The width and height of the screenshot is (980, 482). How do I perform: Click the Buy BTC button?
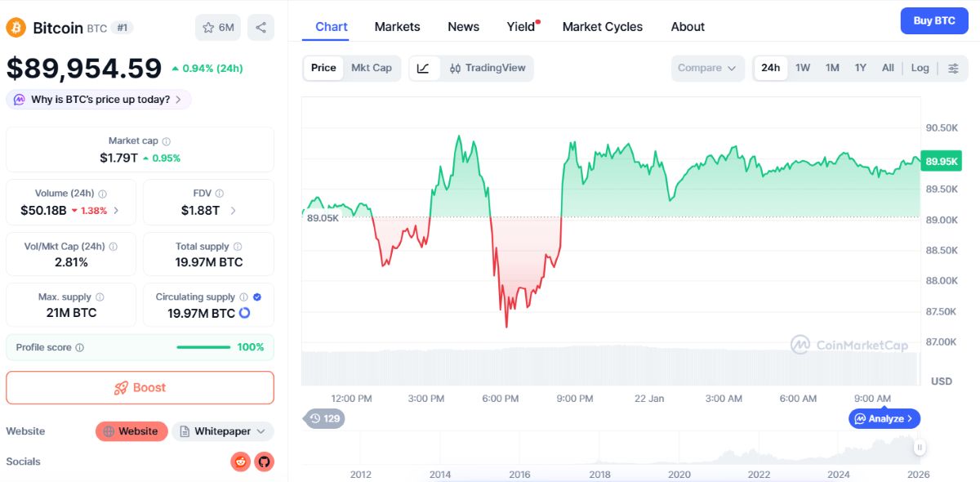coord(933,20)
